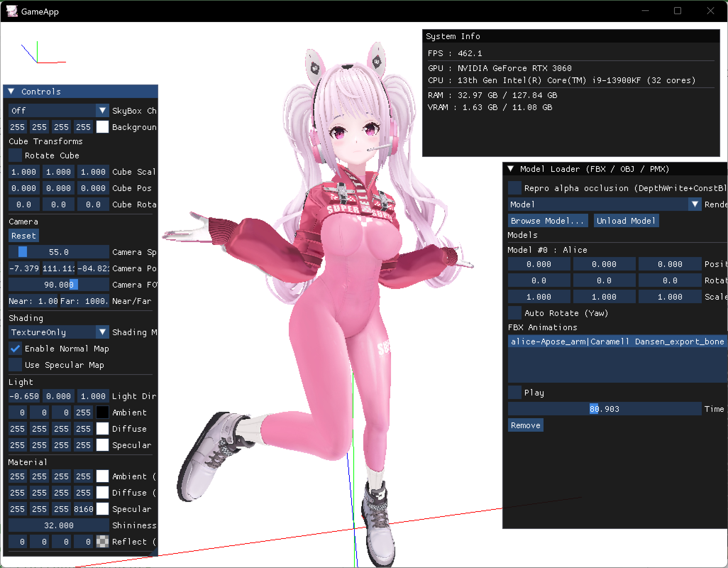This screenshot has width=728, height=568.
Task: Toggle the Play animation checkbox
Action: coord(515,393)
